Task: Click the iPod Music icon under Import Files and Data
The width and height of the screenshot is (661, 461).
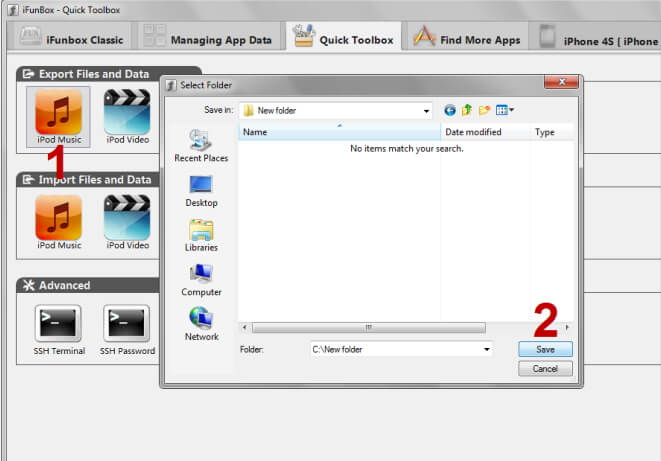Action: point(59,222)
